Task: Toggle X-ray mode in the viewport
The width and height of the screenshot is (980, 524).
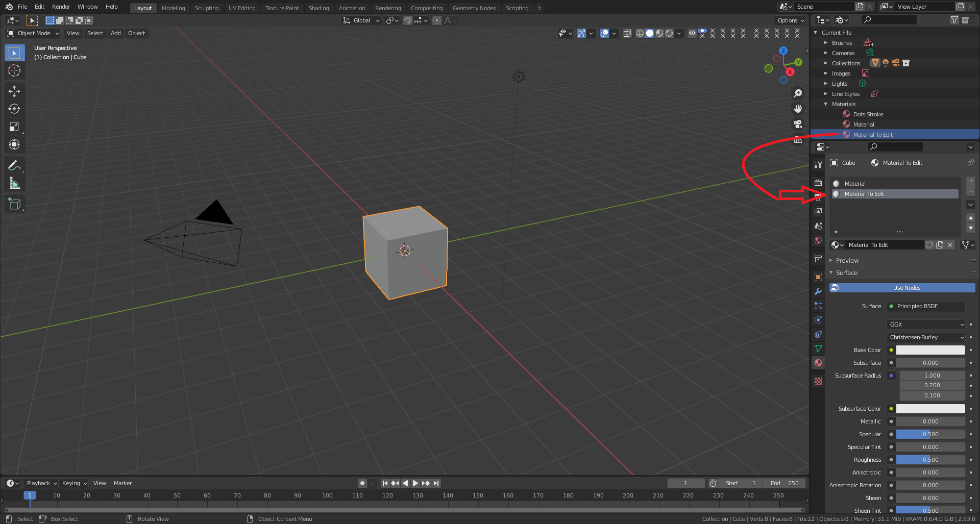Action: pos(627,33)
